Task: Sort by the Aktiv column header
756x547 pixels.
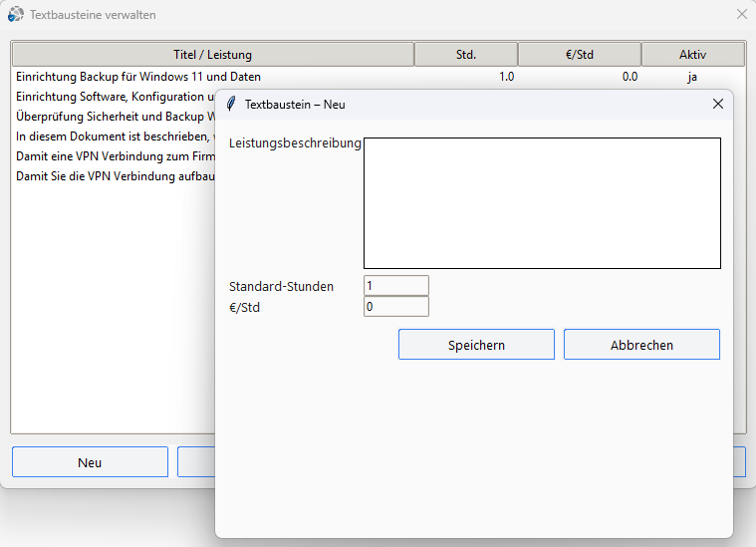Action: (692, 54)
